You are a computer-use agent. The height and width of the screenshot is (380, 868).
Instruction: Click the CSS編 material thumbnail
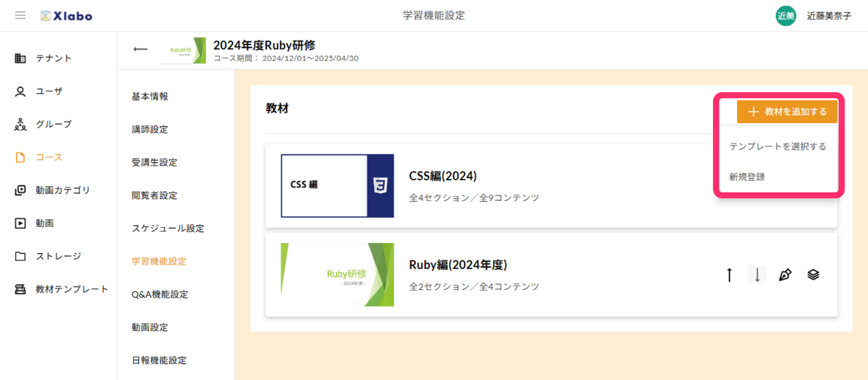tap(337, 186)
